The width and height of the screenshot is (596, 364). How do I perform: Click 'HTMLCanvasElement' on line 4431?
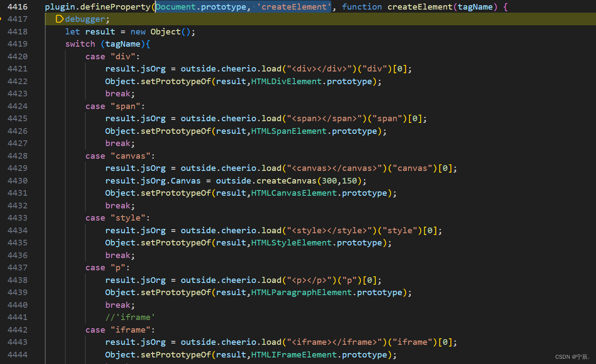(x=294, y=193)
